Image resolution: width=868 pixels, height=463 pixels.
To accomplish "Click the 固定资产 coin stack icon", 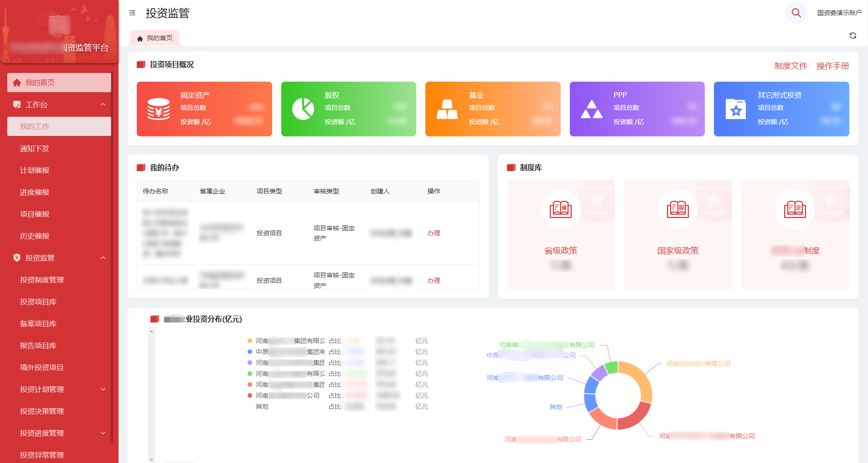I will pyautogui.click(x=158, y=109).
